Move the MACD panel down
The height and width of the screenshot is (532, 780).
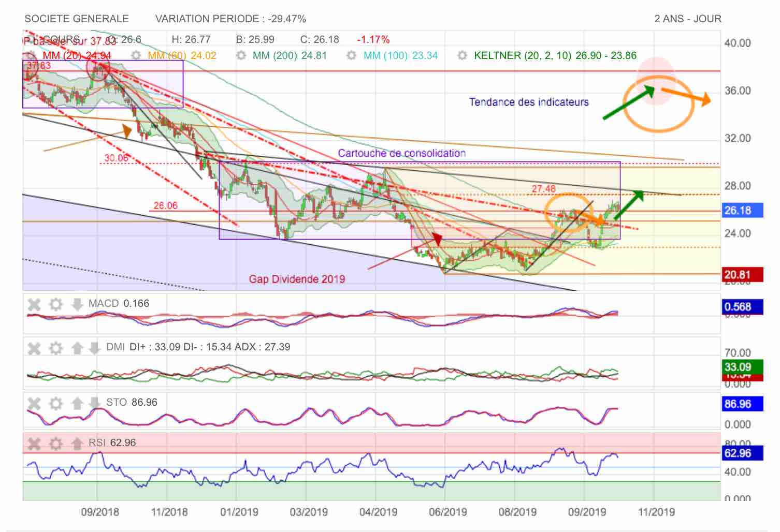77,304
